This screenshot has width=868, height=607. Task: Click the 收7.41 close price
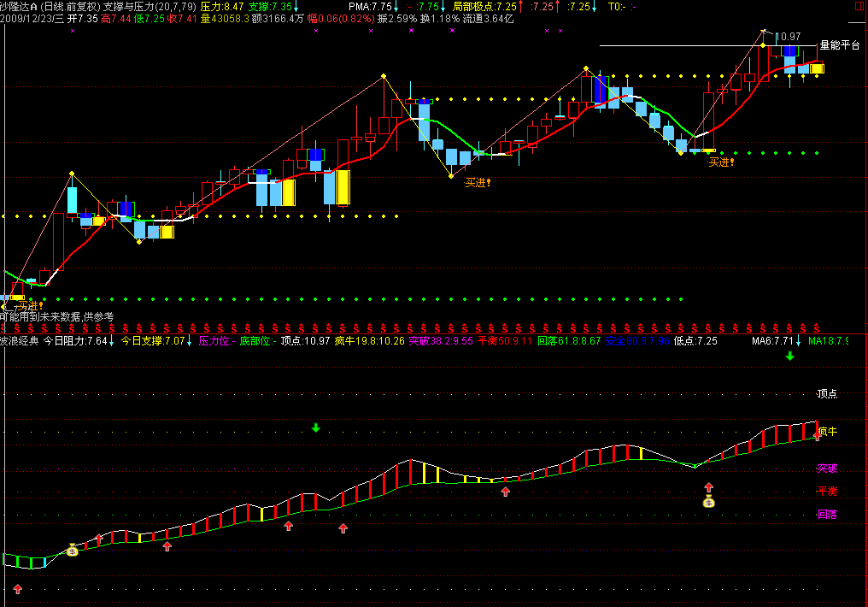182,19
